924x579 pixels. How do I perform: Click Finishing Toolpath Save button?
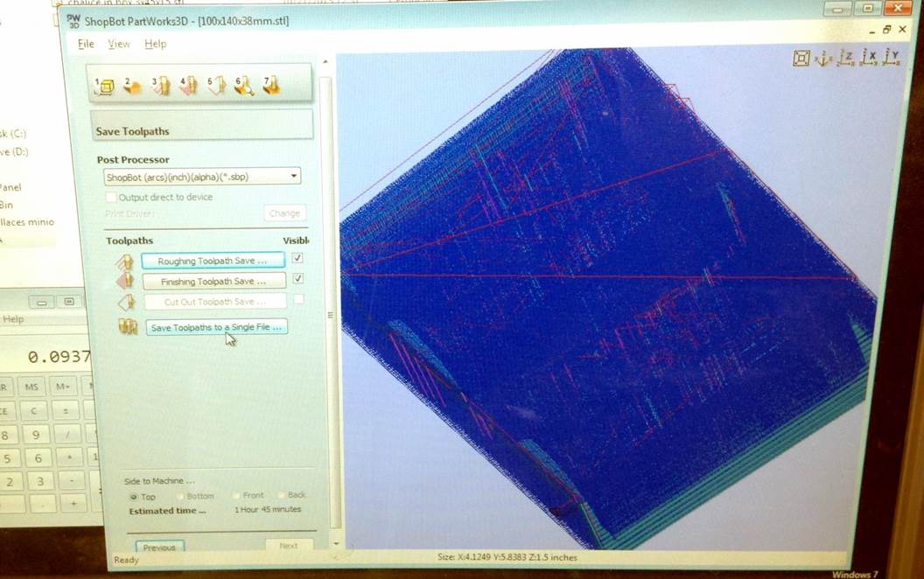point(213,282)
